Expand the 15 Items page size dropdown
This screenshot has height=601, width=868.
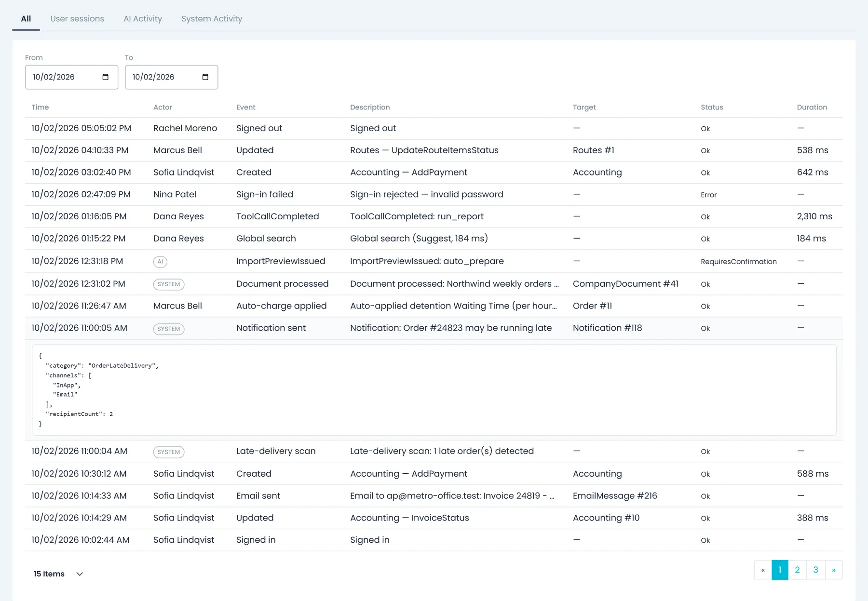point(58,574)
